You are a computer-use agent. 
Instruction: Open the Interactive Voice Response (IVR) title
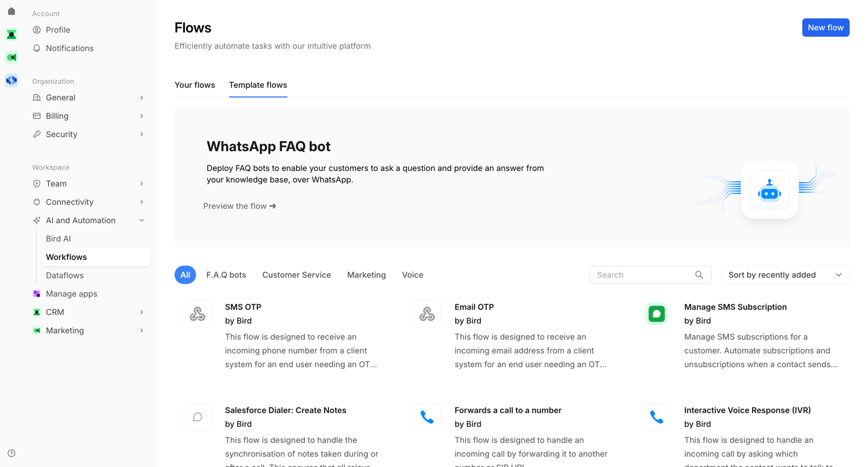(747, 410)
